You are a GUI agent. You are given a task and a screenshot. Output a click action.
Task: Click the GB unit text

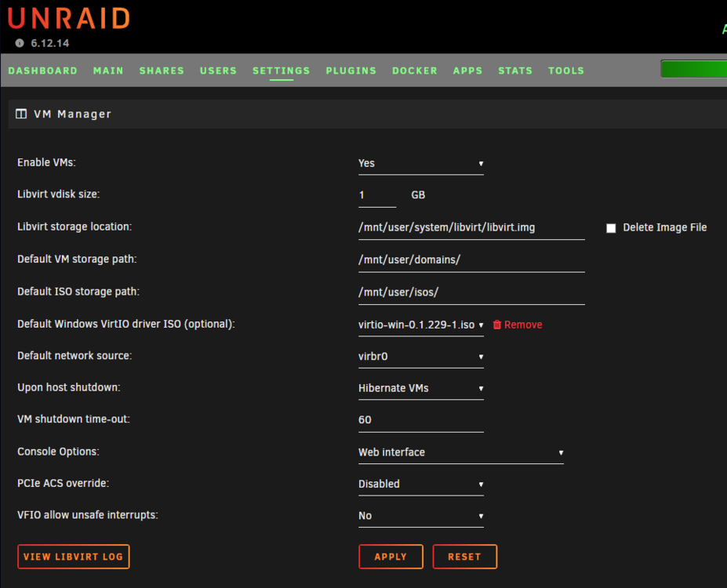click(x=418, y=195)
